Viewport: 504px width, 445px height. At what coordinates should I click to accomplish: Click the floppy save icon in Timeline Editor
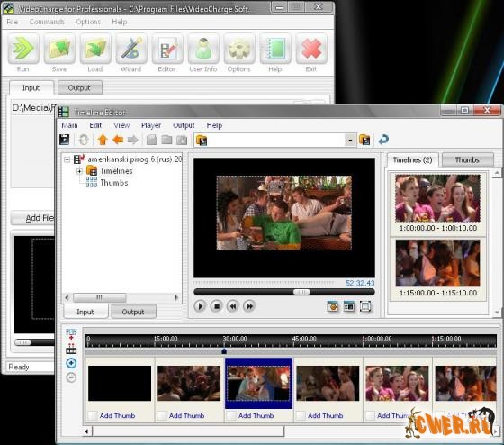click(65, 140)
